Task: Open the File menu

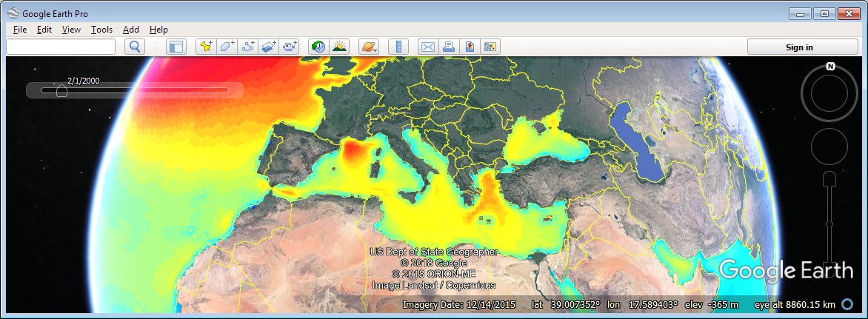Action: (x=20, y=30)
